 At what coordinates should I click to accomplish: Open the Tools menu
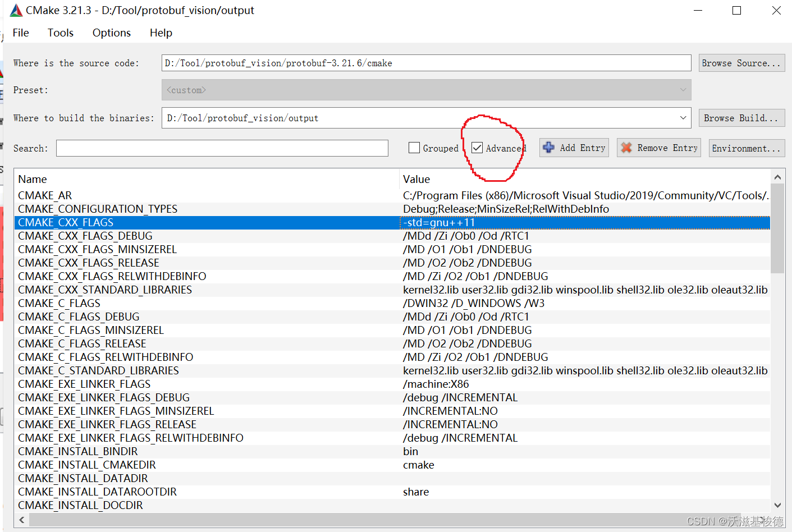pos(61,33)
